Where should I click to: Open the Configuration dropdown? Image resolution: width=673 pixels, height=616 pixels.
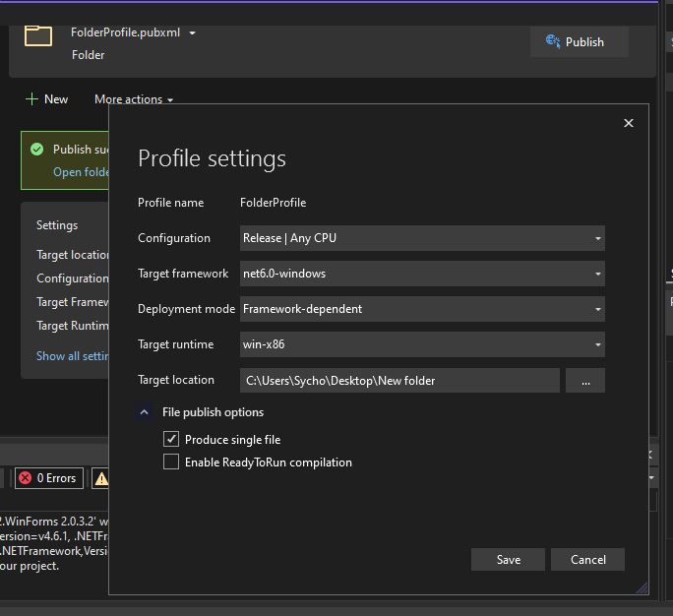point(422,238)
